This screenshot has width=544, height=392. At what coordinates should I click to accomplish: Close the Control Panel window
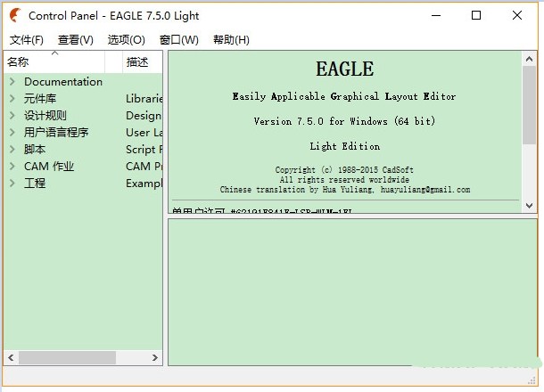tap(517, 16)
